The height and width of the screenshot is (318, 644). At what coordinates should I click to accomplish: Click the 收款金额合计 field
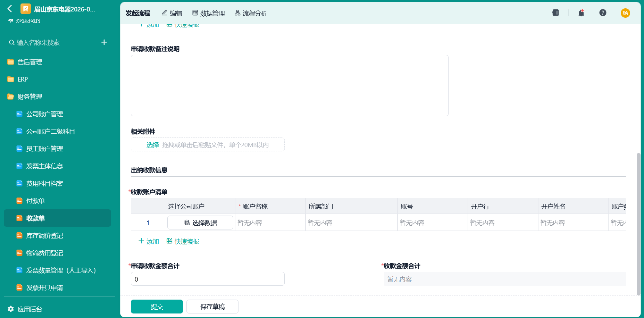(505, 279)
